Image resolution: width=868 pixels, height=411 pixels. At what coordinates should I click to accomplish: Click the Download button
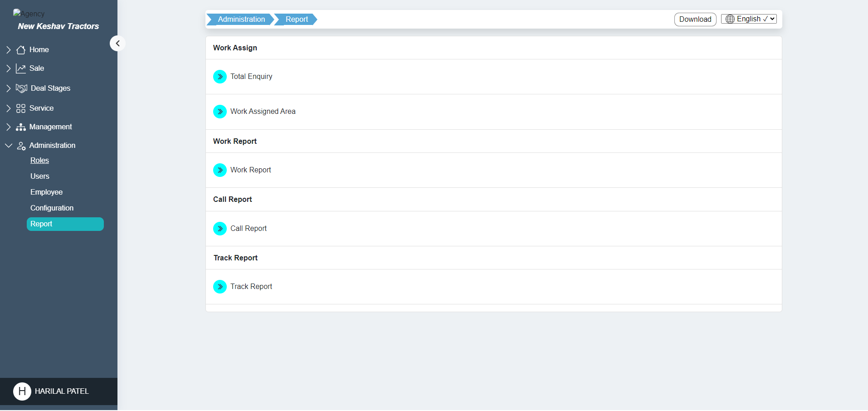pyautogui.click(x=695, y=20)
